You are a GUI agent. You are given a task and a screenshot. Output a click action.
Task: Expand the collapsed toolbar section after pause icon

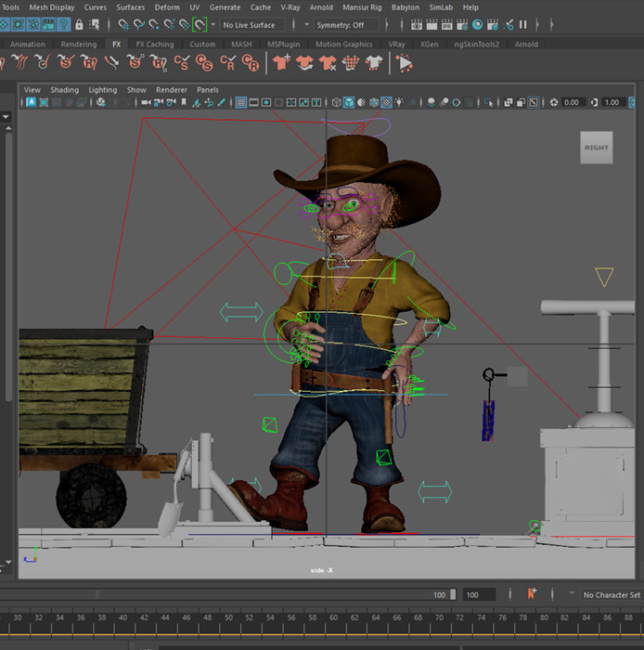[537, 25]
